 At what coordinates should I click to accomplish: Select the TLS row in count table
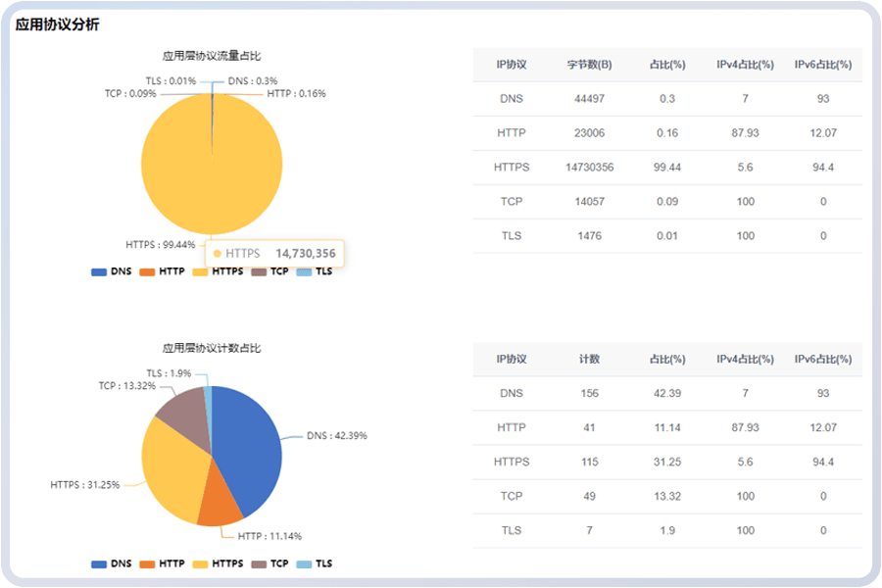coord(666,530)
